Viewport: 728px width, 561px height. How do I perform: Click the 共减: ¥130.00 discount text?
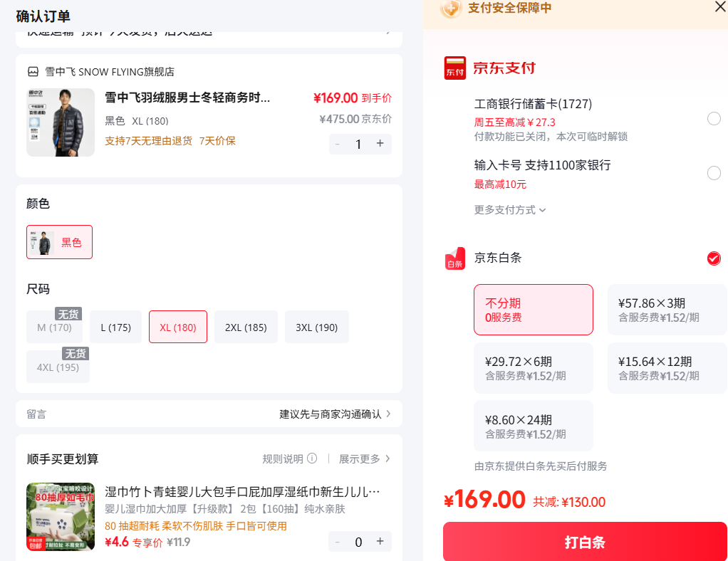click(x=569, y=502)
